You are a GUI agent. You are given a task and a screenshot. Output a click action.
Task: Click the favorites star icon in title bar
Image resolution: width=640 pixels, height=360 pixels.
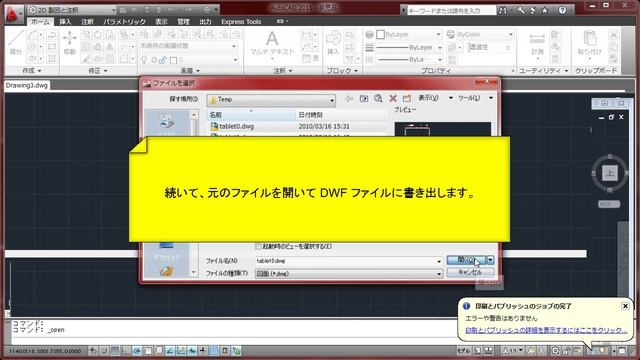tap(545, 11)
